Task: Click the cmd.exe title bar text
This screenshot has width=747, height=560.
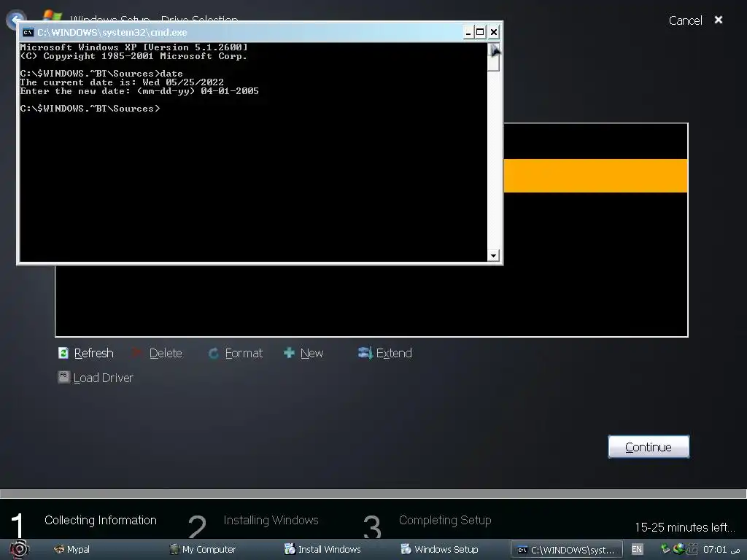Action: [112, 32]
